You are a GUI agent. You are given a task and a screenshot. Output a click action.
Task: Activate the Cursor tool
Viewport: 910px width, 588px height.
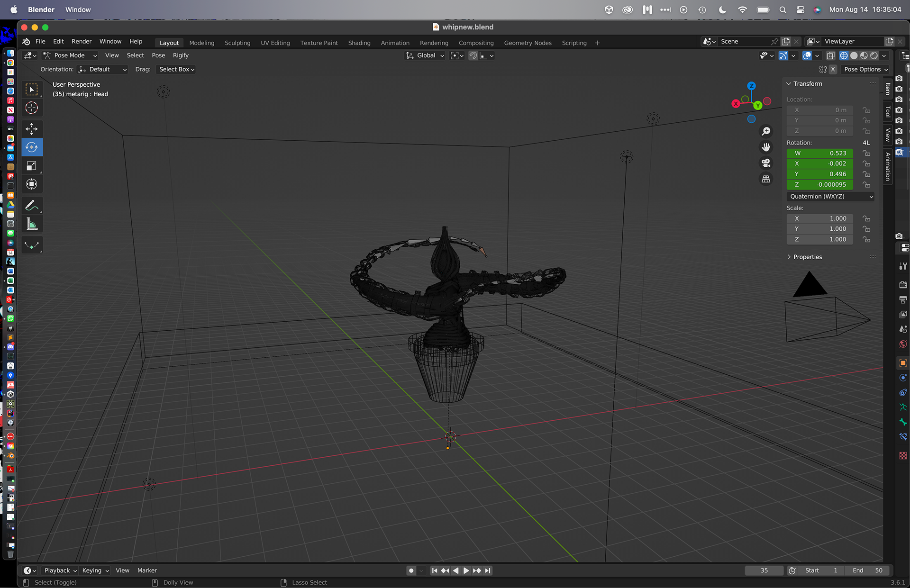[x=32, y=108]
